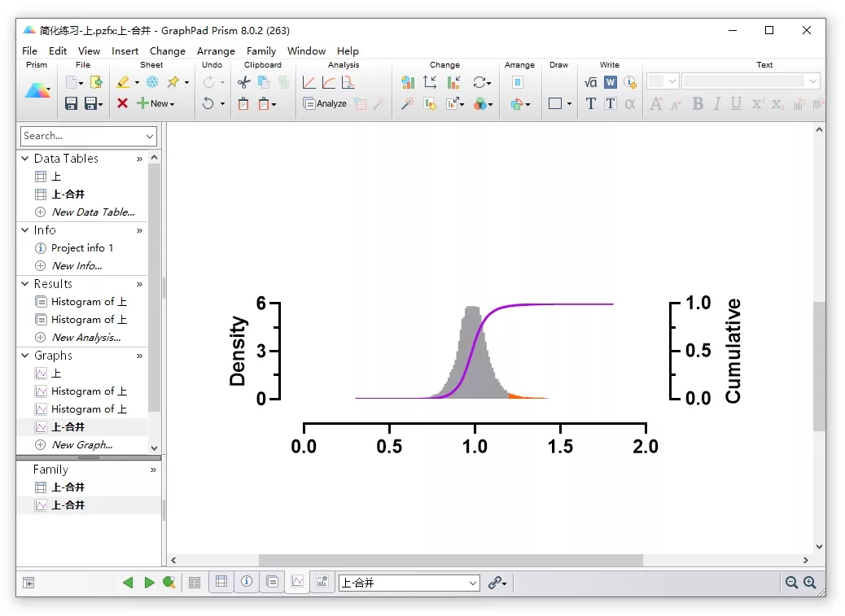The image size is (845, 616).
Task: Collapse the Data Tables section
Action: pos(24,159)
